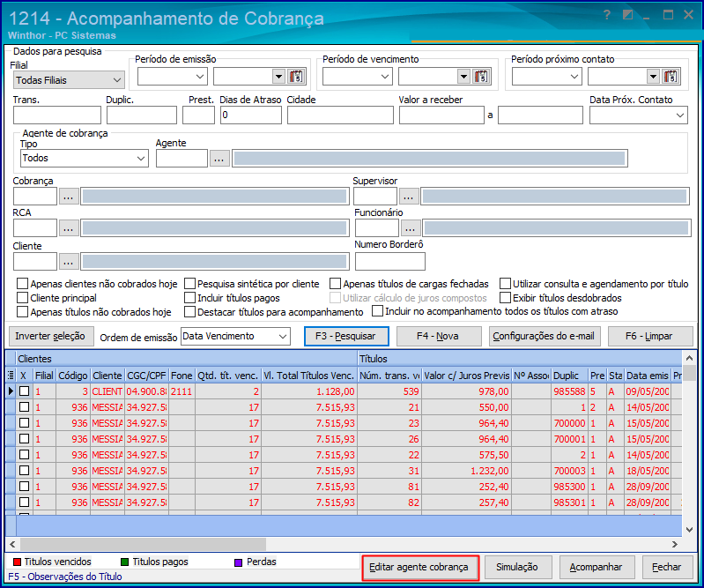Screen dimensions: 704x588
Task: Sort by Qtd. tít. venc. column header
Action: coord(228,376)
